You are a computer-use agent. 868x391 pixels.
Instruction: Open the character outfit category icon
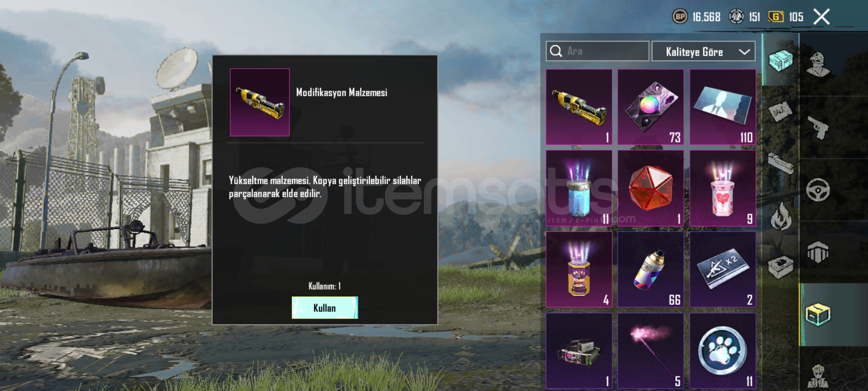pos(819,64)
